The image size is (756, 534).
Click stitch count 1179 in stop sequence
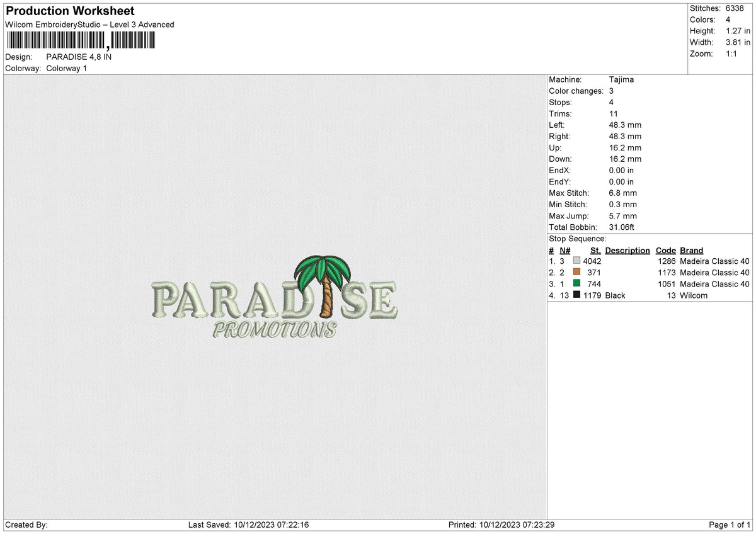click(592, 295)
